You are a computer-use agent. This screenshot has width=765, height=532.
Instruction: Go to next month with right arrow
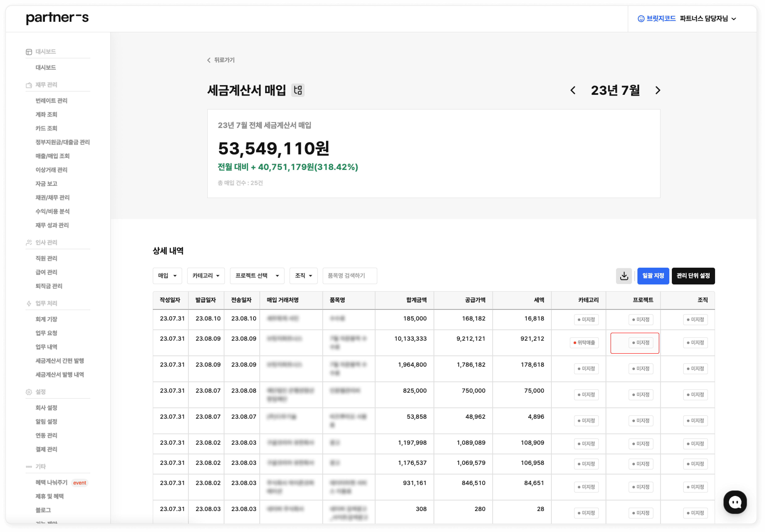[657, 90]
